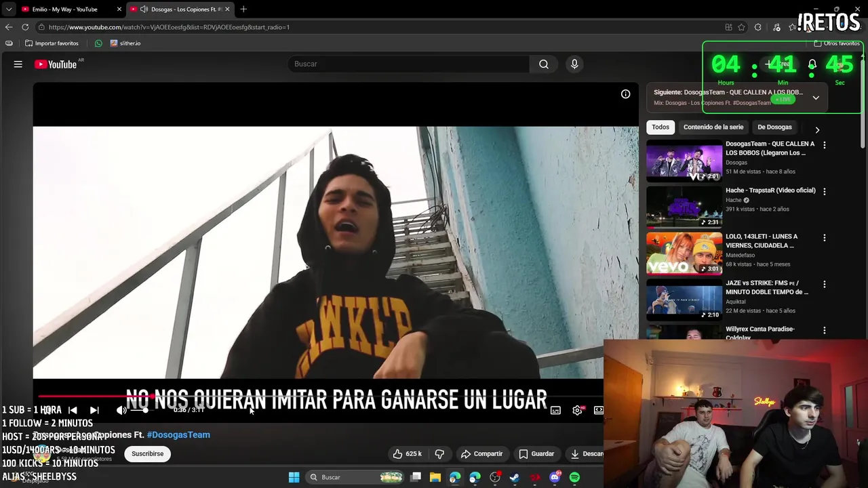View site info lock icon
Screen dimensions: 868x488
(x=41, y=27)
